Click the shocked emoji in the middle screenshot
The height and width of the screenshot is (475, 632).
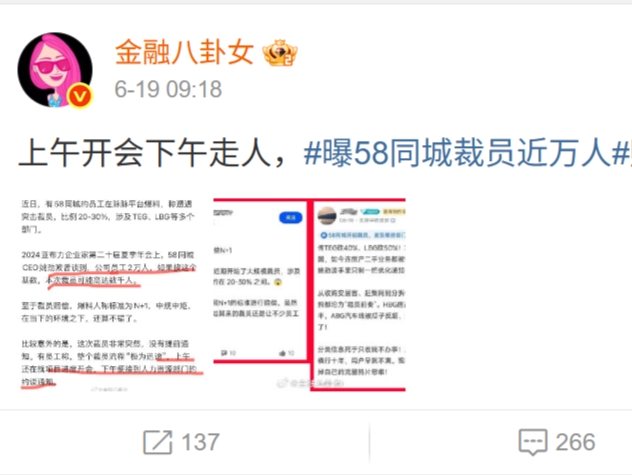[x=278, y=282]
